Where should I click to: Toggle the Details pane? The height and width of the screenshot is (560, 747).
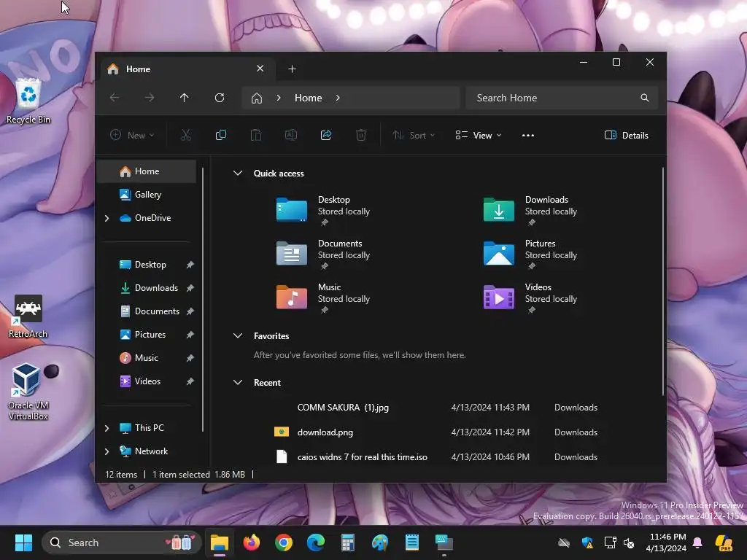(x=626, y=135)
